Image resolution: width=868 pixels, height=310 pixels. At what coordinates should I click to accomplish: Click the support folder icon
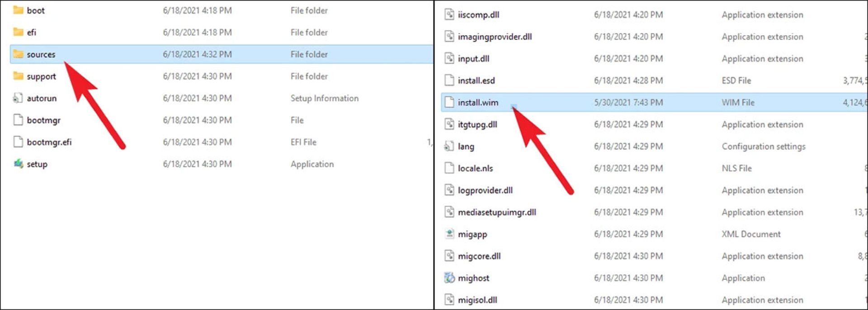pos(18,76)
